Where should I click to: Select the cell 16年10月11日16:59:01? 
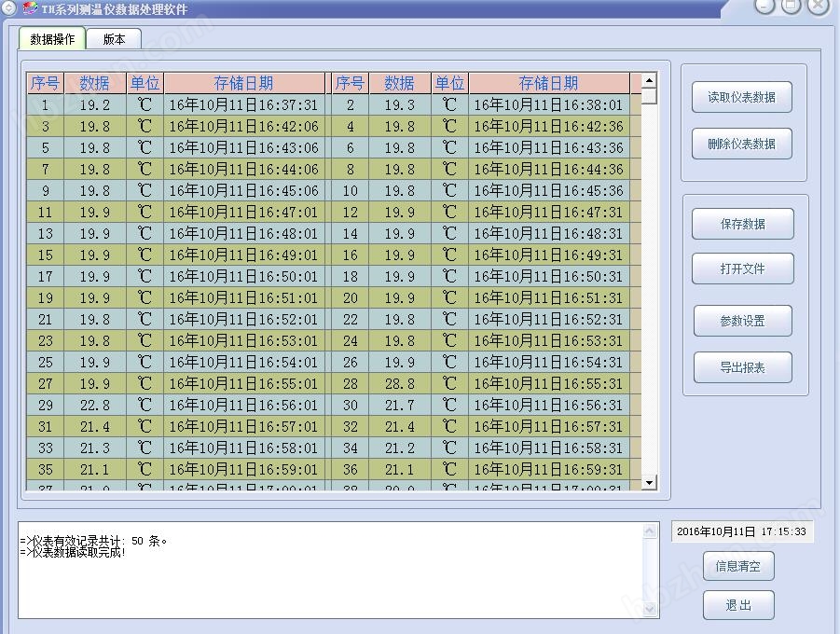click(x=243, y=470)
